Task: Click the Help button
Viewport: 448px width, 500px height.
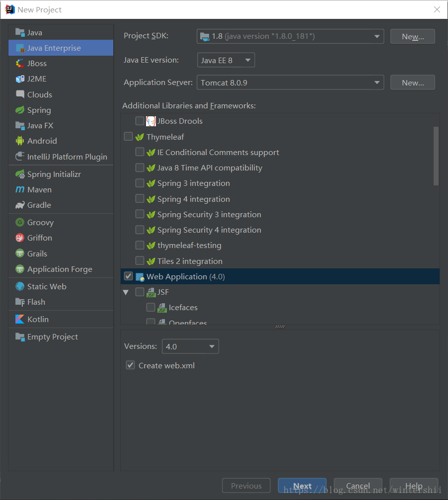Action: (x=414, y=486)
